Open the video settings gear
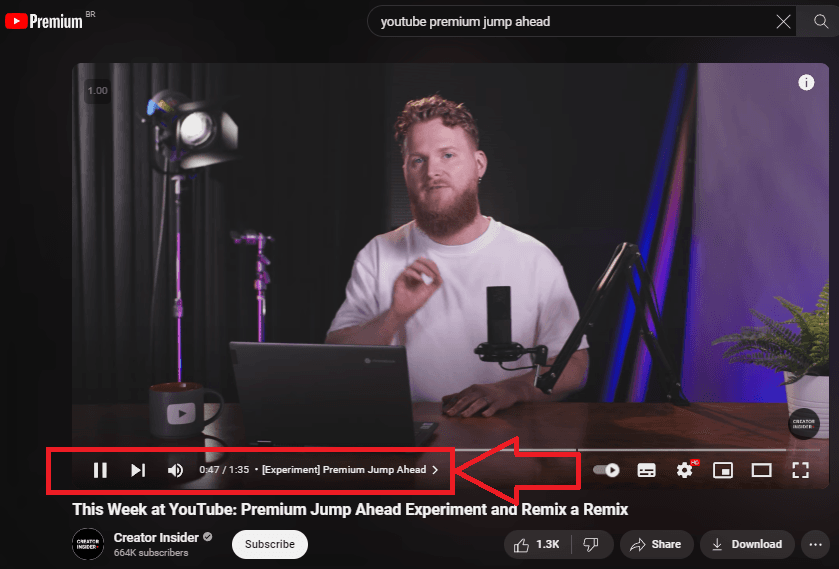This screenshot has height=569, width=839. click(x=685, y=470)
